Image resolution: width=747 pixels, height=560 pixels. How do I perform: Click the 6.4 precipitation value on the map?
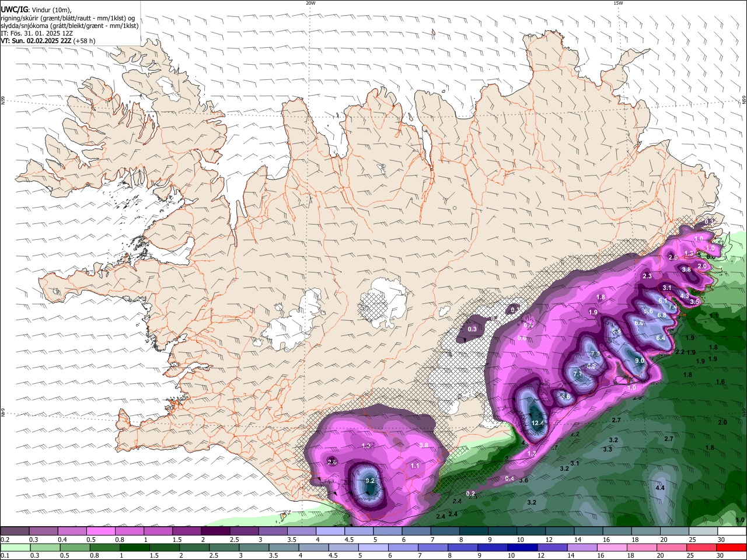click(661, 338)
